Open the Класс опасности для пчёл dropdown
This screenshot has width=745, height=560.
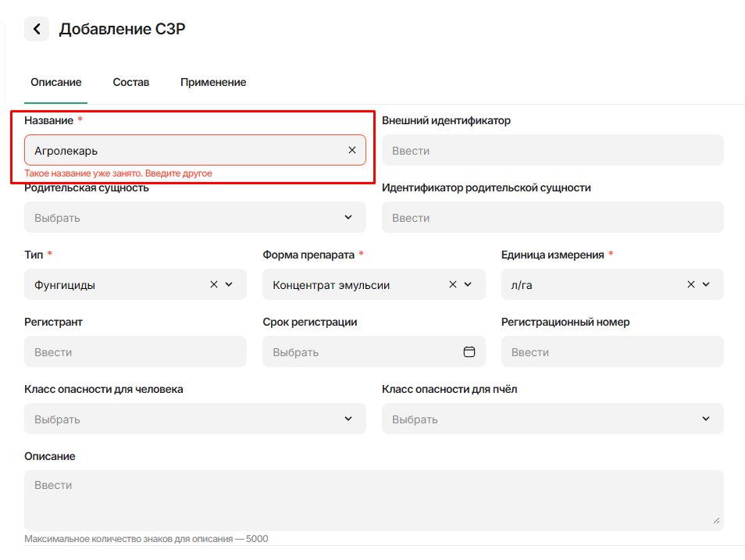point(707,419)
